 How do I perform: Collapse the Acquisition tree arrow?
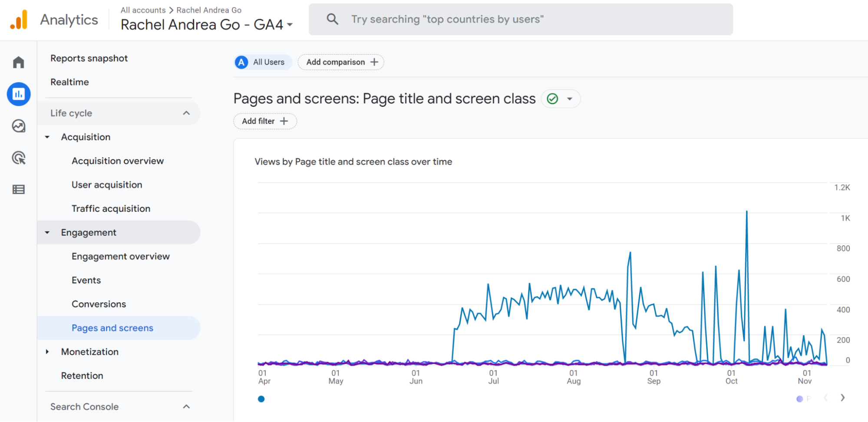pos(47,137)
